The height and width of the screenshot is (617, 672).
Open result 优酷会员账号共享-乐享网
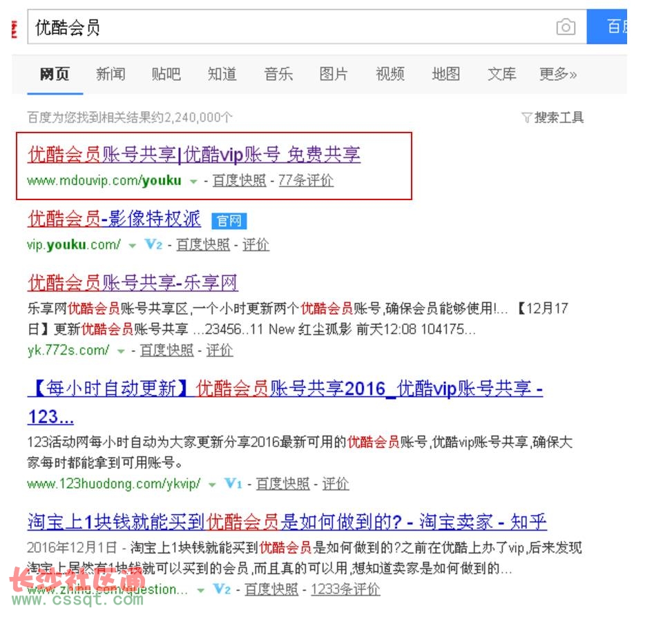[x=133, y=282]
